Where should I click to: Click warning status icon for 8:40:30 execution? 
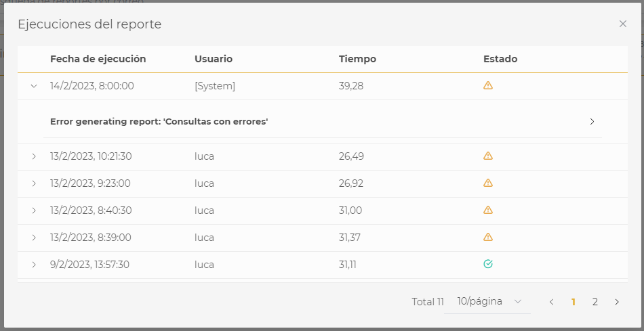click(488, 211)
